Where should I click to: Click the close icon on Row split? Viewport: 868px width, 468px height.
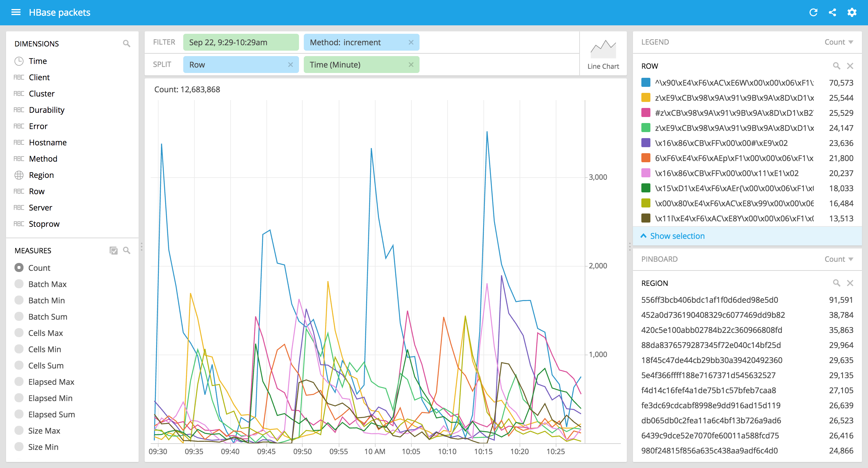[x=290, y=65]
